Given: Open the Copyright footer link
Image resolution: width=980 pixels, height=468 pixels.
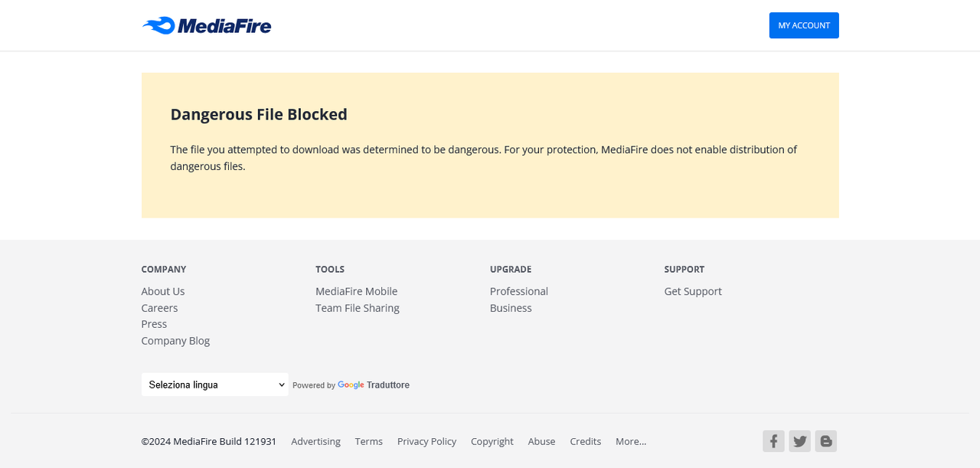Looking at the screenshot, I should 492,441.
